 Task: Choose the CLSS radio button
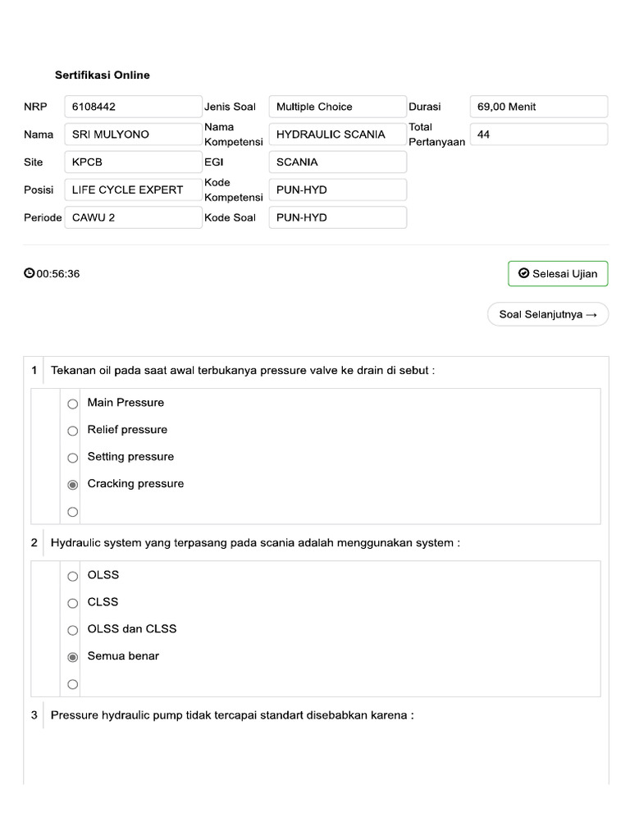(73, 603)
